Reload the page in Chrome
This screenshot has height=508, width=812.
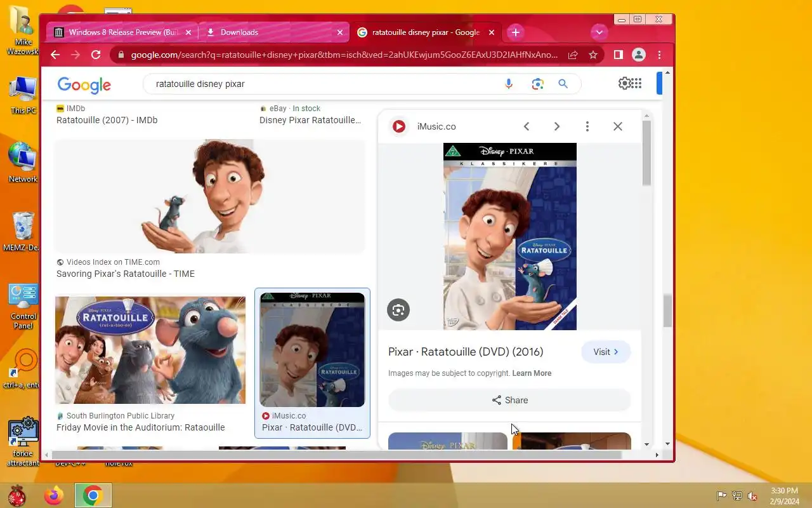[96, 55]
